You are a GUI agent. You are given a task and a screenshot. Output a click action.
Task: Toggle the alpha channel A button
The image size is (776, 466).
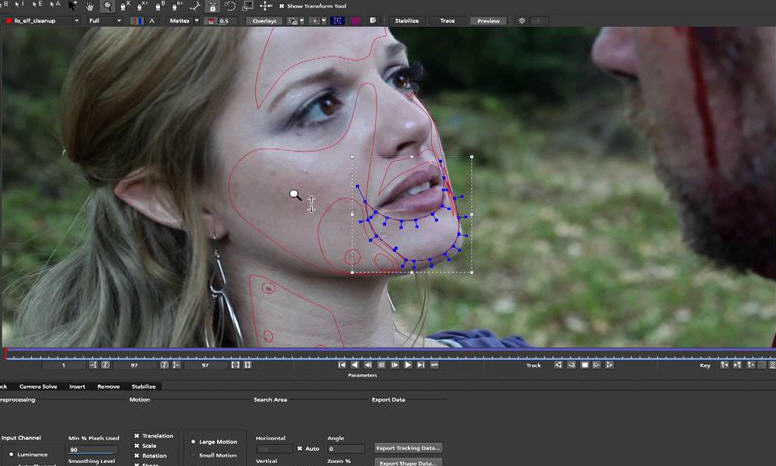point(152,21)
